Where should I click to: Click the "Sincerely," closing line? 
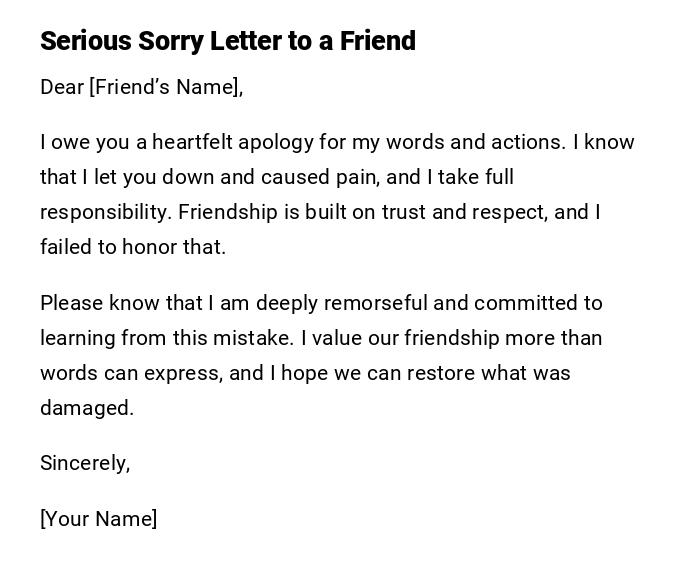coord(85,463)
